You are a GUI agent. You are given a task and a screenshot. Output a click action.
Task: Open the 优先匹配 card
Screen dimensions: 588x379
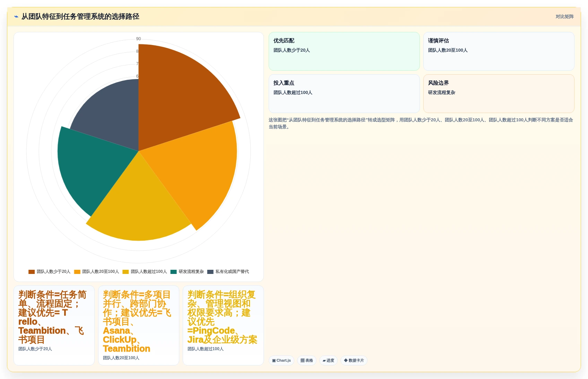(x=344, y=51)
